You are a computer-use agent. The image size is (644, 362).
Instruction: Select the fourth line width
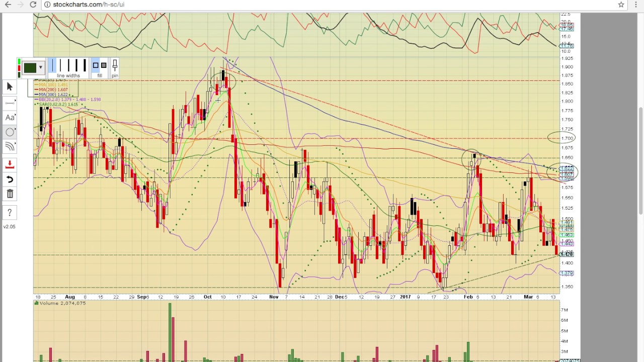(x=76, y=65)
